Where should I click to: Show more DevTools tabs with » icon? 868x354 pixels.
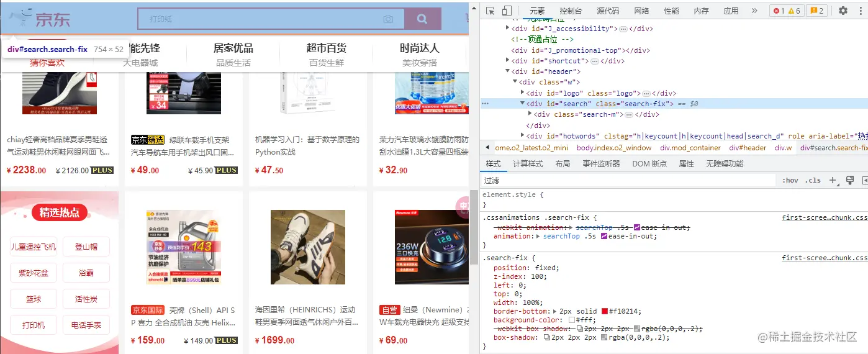tap(754, 11)
